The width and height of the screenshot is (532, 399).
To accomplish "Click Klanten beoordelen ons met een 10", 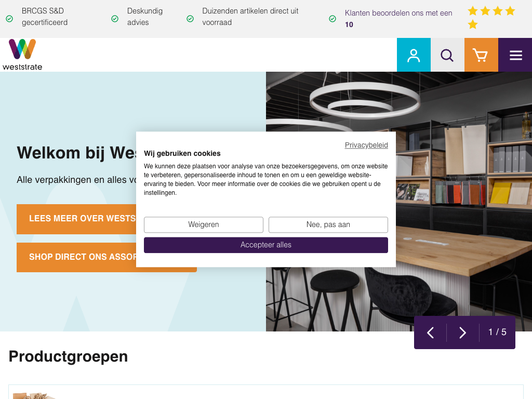I will click(398, 19).
